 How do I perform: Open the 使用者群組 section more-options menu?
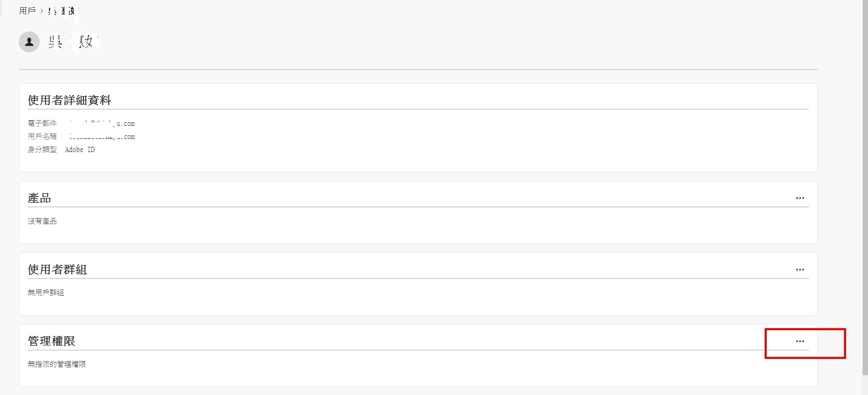point(800,270)
